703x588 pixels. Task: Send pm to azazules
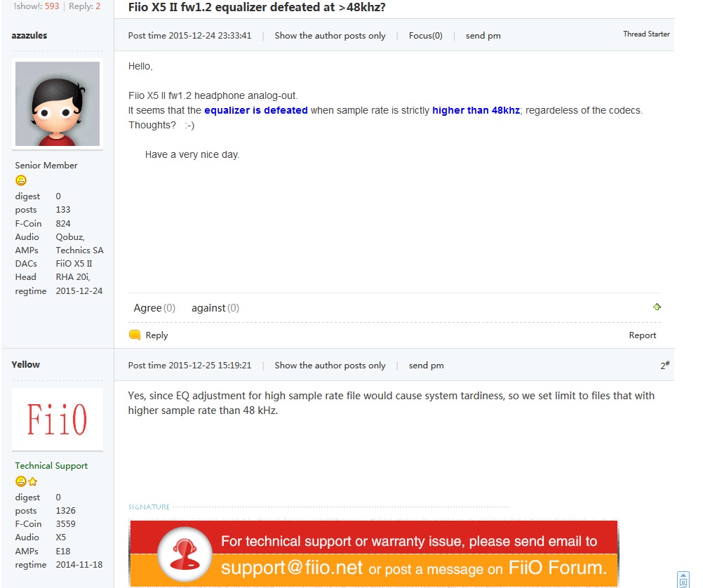click(x=483, y=35)
